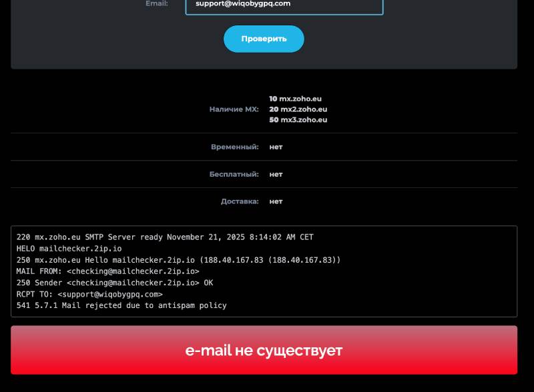
Task: Select the mx2.zoho.eu priority 20 record
Action: click(x=298, y=109)
